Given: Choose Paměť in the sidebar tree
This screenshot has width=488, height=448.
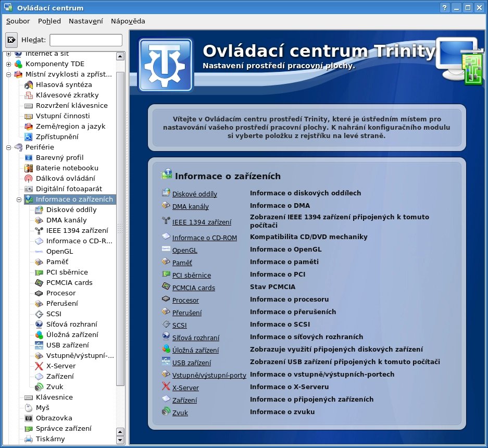Looking at the screenshot, I should pos(57,262).
